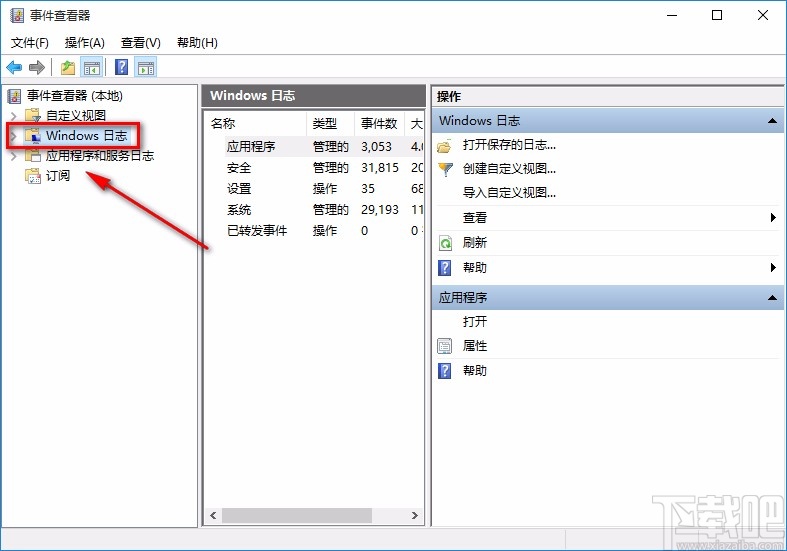Image resolution: width=787 pixels, height=551 pixels.
Task: Click the 29,193 event count cell
Action: click(380, 210)
